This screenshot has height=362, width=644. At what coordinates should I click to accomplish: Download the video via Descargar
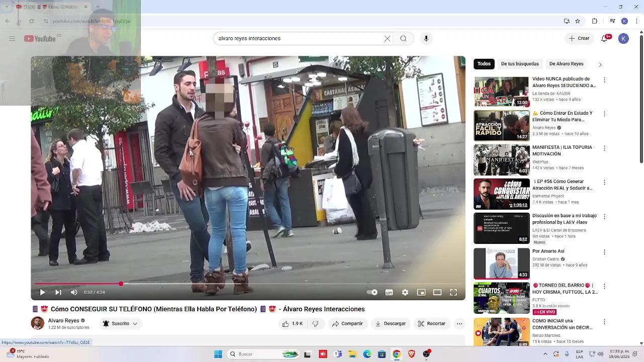point(390,324)
